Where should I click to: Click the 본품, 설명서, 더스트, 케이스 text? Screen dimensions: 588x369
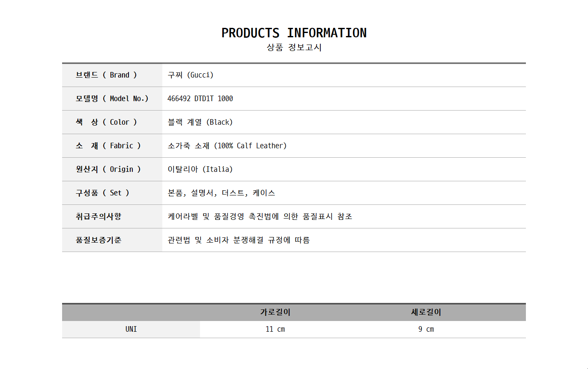click(x=221, y=193)
